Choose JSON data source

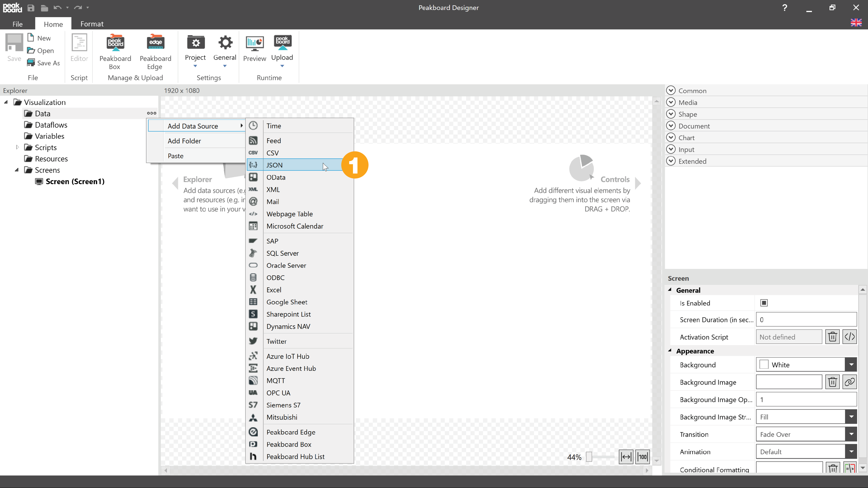coord(300,165)
